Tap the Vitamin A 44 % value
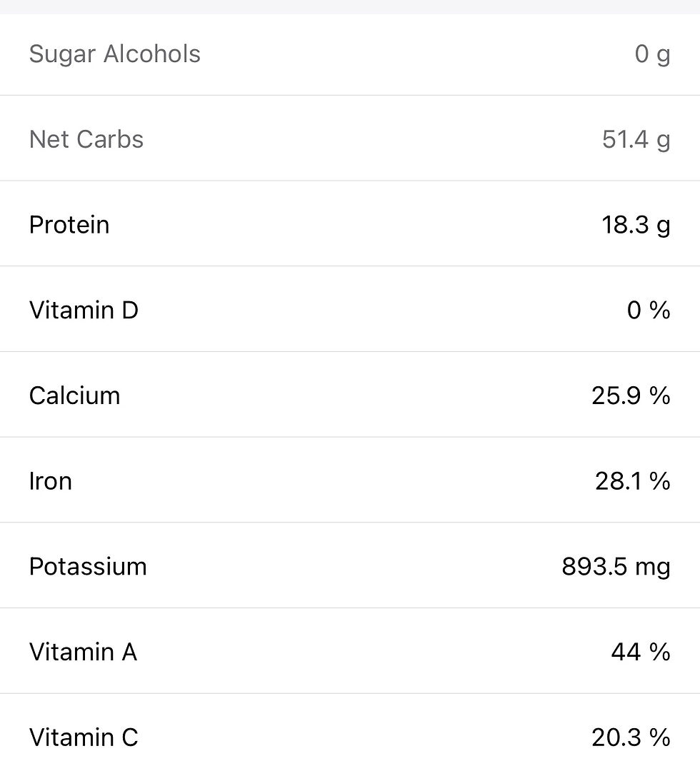The height and width of the screenshot is (776, 700). point(641,652)
